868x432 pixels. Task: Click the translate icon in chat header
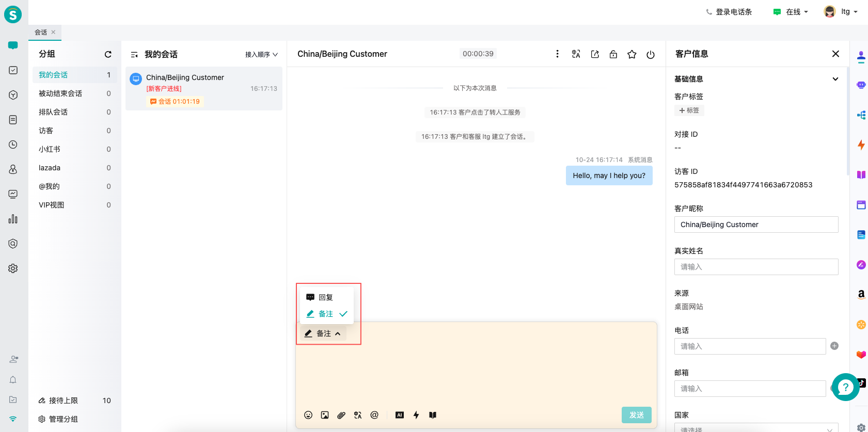pyautogui.click(x=576, y=54)
